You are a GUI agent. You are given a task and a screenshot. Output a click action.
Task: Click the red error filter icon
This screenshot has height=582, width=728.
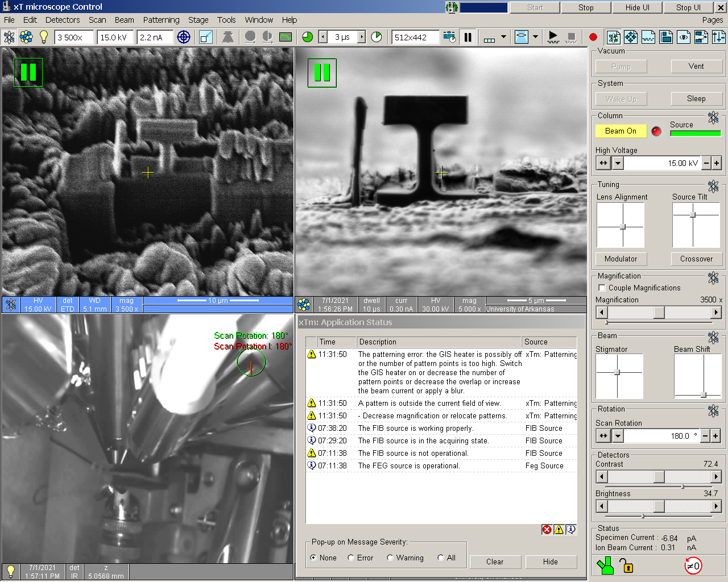click(x=547, y=530)
